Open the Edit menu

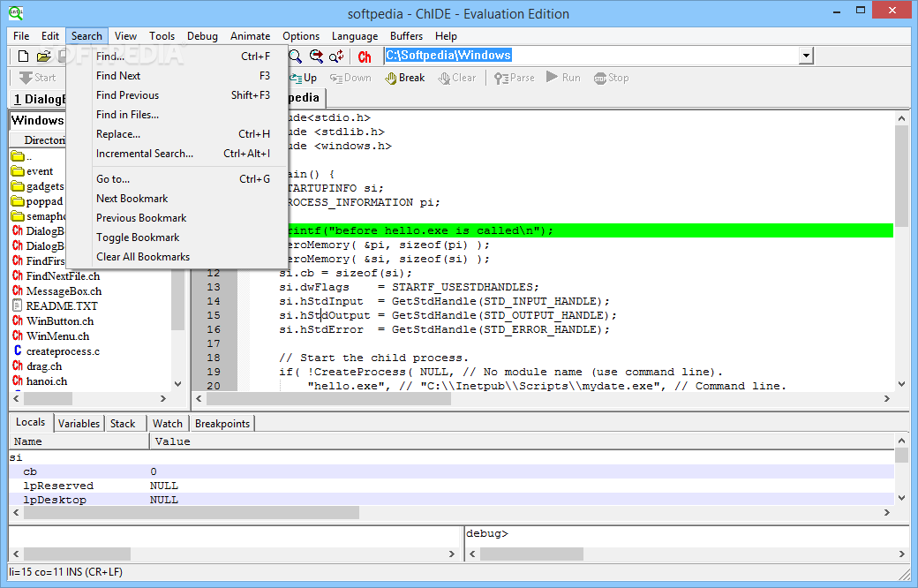49,35
